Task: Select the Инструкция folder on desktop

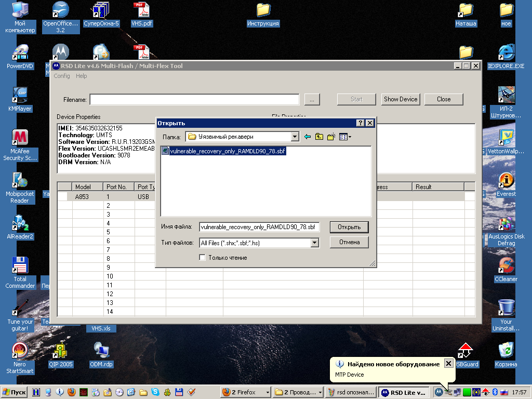Action: [x=263, y=14]
